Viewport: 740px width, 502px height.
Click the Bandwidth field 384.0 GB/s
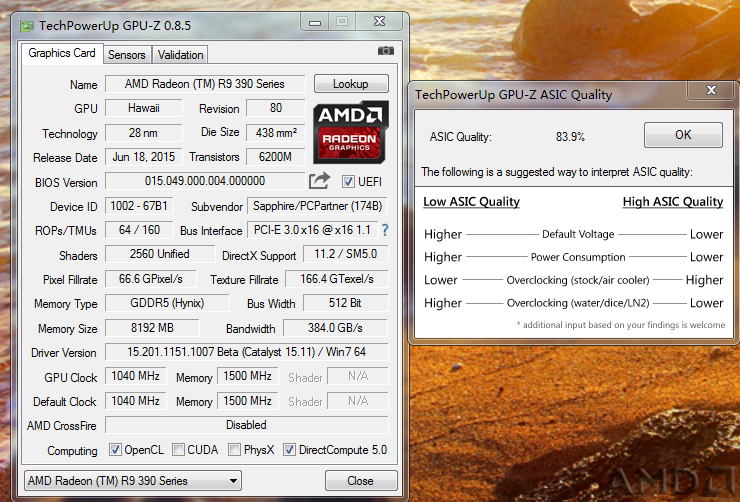(335, 328)
